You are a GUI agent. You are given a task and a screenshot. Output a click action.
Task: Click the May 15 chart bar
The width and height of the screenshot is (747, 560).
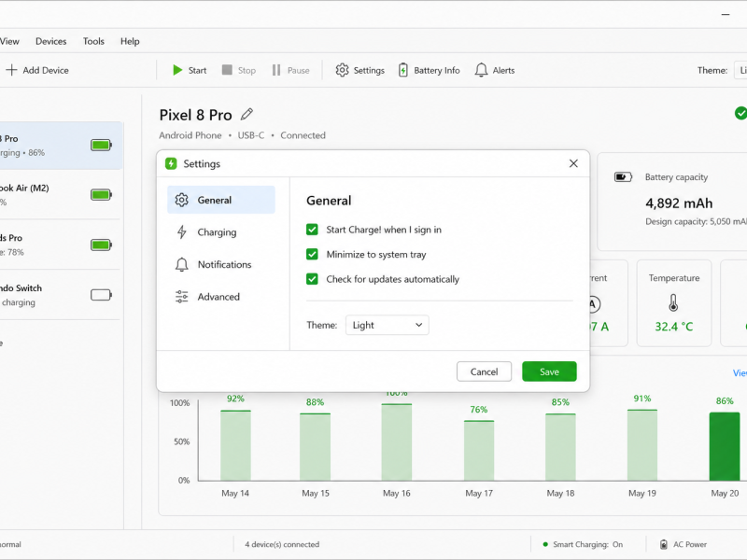point(315,447)
